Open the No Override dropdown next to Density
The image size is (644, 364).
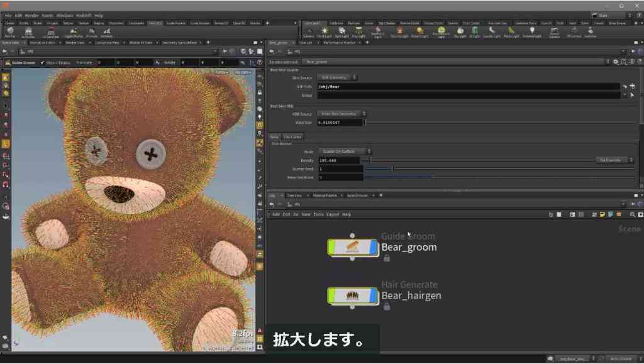pyautogui.click(x=614, y=160)
